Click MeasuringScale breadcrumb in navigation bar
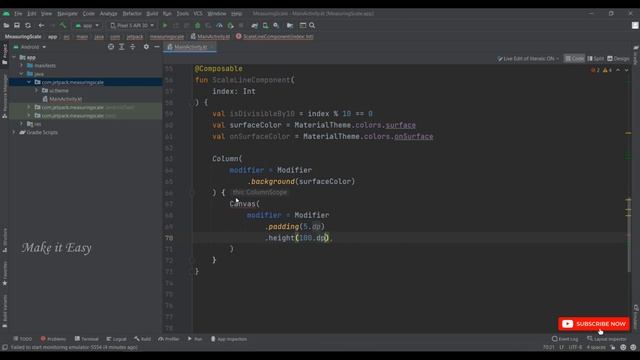The image size is (640, 360). pyautogui.click(x=23, y=36)
